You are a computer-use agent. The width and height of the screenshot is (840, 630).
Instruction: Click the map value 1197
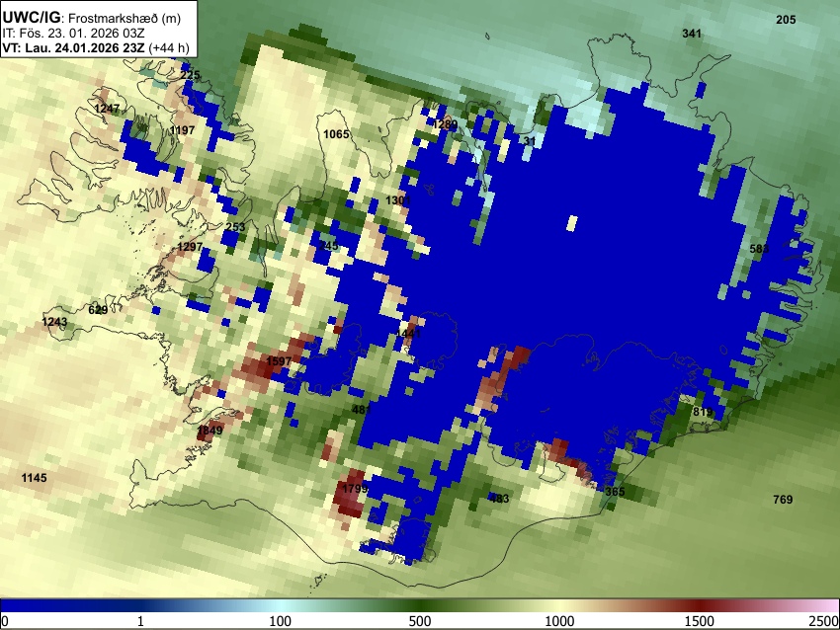tap(182, 130)
